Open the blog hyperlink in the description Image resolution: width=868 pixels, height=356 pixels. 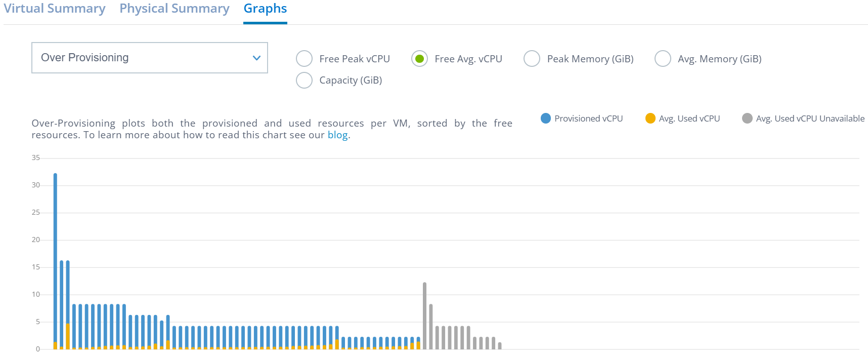[337, 135]
